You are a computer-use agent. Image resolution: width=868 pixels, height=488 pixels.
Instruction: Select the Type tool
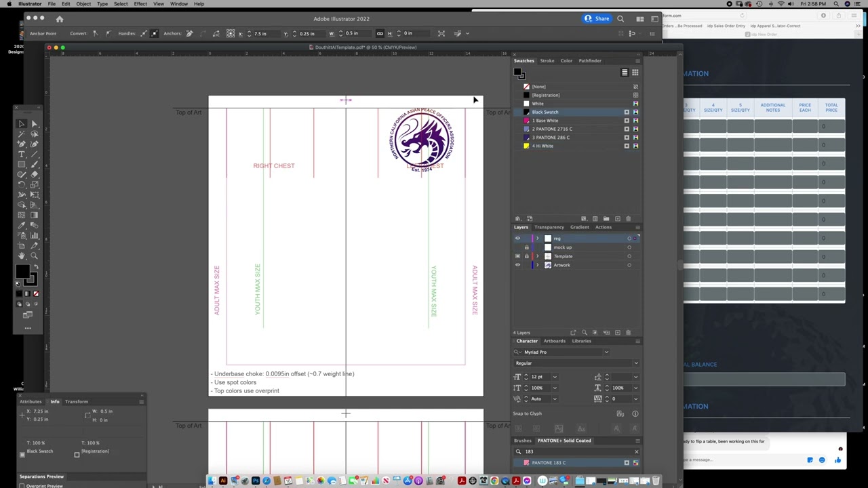(x=22, y=155)
